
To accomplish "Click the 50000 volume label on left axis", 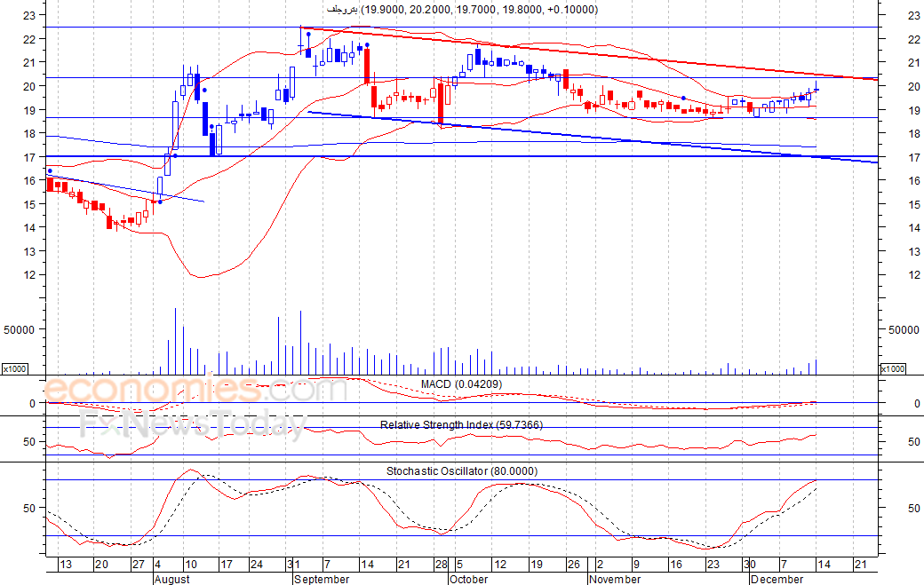I will pyautogui.click(x=20, y=330).
